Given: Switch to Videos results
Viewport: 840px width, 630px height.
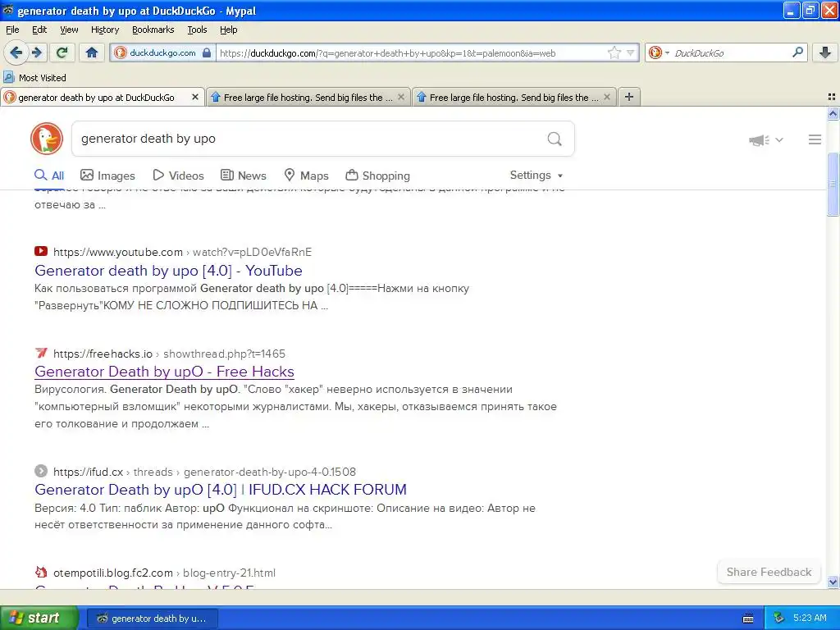Looking at the screenshot, I should pyautogui.click(x=178, y=176).
